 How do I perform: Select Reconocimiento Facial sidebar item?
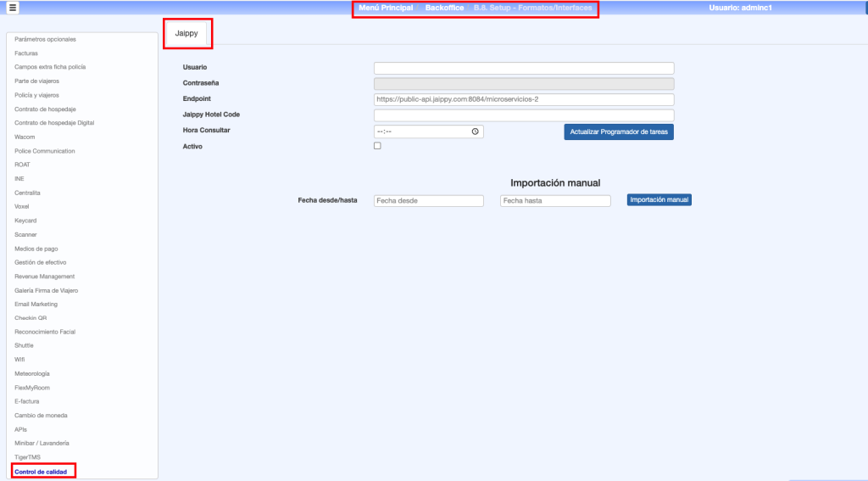tap(45, 332)
